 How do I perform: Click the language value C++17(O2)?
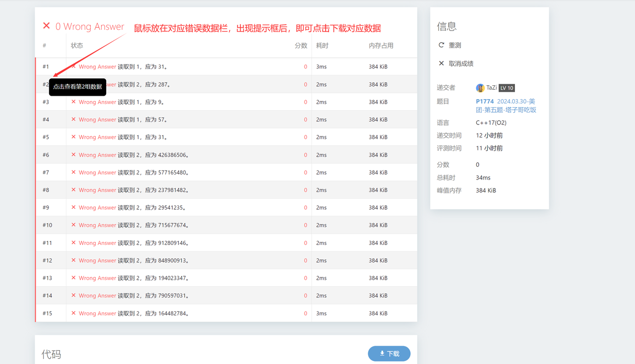pos(491,122)
